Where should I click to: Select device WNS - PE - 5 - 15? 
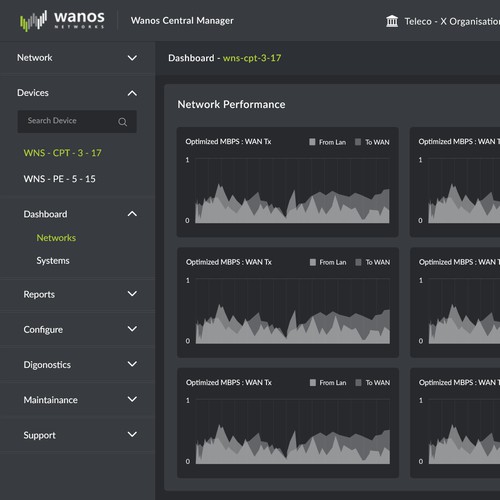pyautogui.click(x=59, y=179)
